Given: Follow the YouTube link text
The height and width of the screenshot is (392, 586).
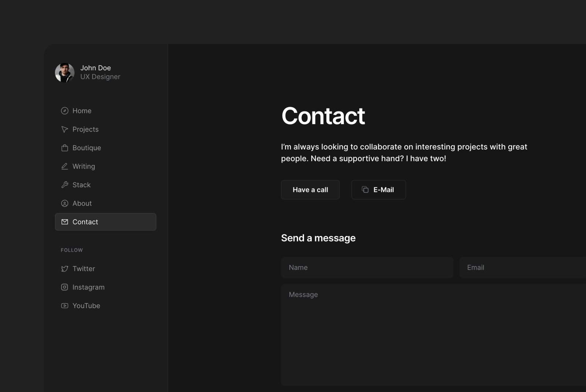Looking at the screenshot, I should click(86, 306).
